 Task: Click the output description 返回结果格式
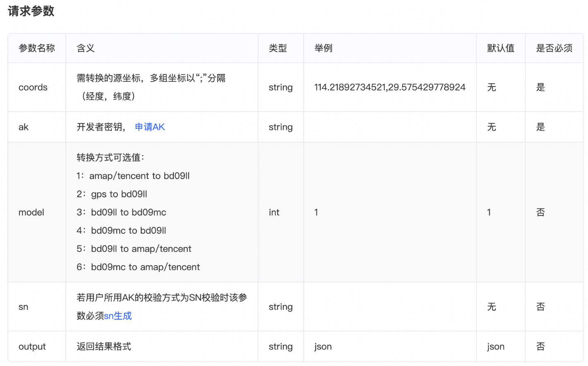104,347
